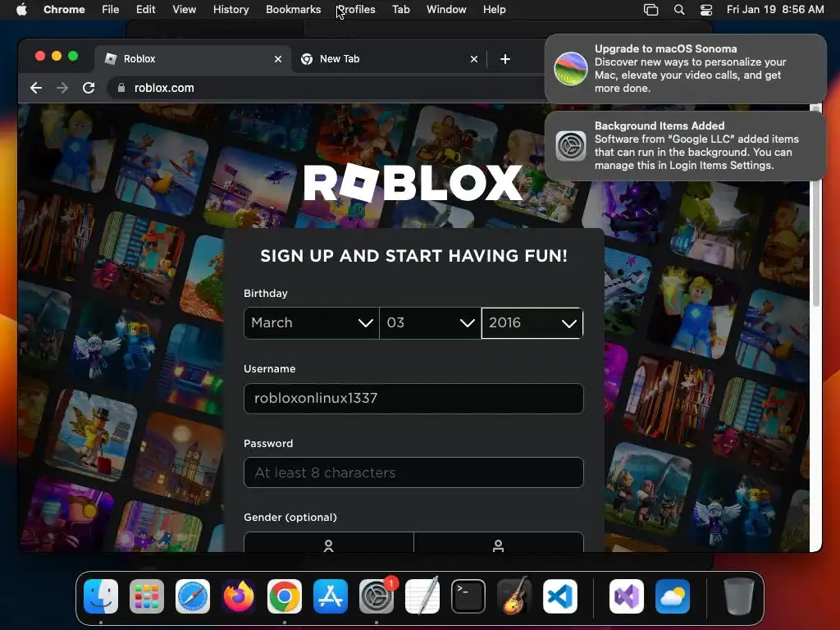840x630 pixels.
Task: Open the Tab menu
Action: point(400,9)
